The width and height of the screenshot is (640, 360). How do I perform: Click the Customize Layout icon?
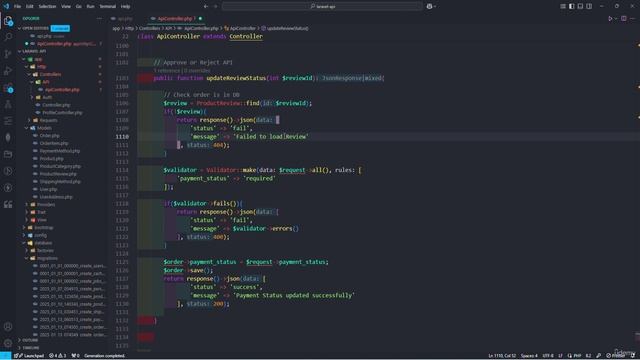pos(563,7)
